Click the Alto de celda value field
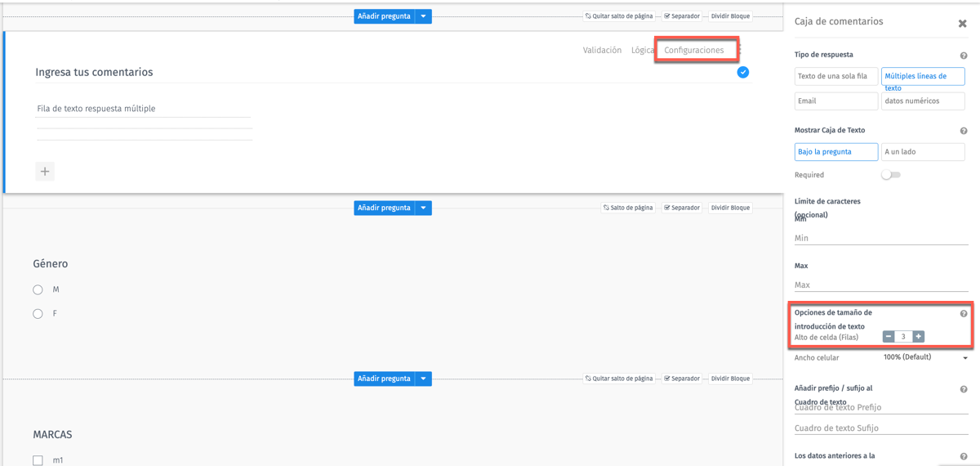Image resolution: width=980 pixels, height=466 pixels. (903, 337)
